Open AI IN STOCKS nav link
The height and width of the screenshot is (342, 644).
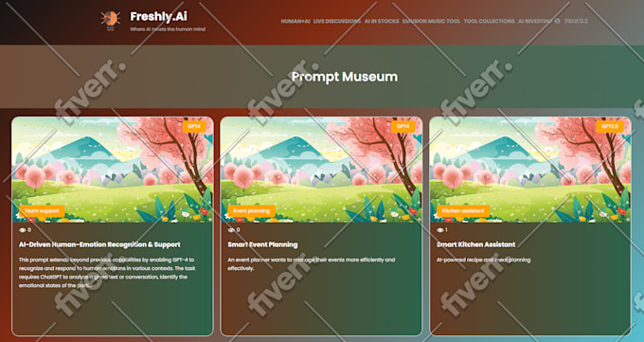(x=382, y=21)
